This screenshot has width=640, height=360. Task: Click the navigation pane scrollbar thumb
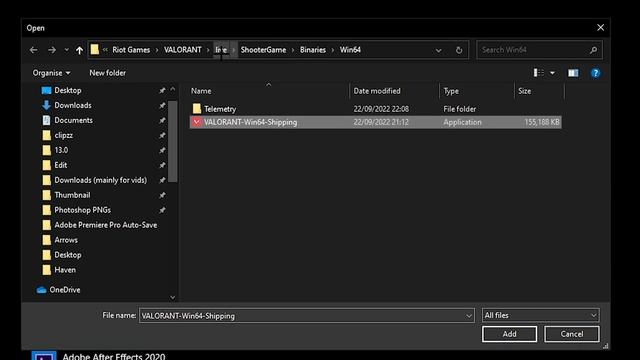tap(173, 141)
